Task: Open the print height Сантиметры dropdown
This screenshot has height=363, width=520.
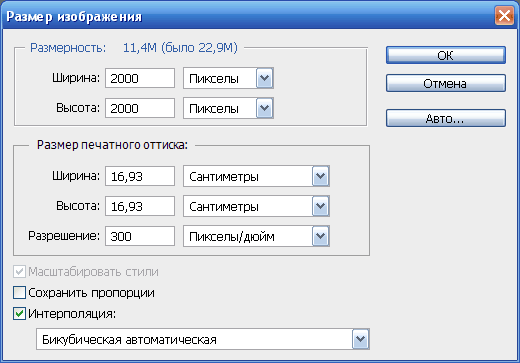Action: click(256, 206)
